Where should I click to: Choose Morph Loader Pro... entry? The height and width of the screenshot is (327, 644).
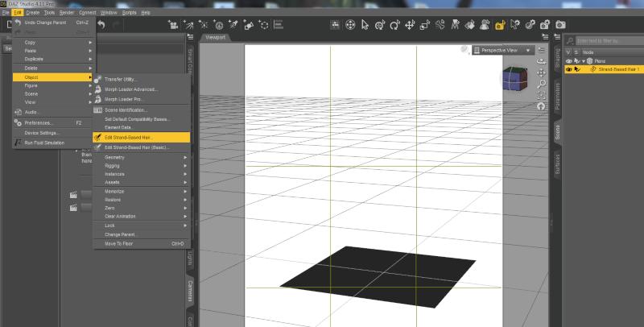142,99
